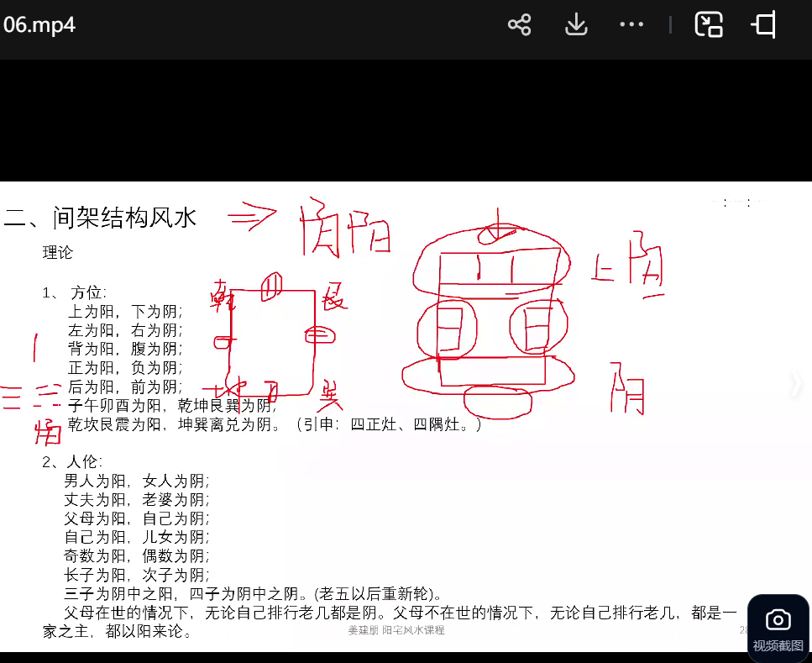Click the section label 1、方位
Image resolution: width=812 pixels, height=663 pixels.
point(74,292)
